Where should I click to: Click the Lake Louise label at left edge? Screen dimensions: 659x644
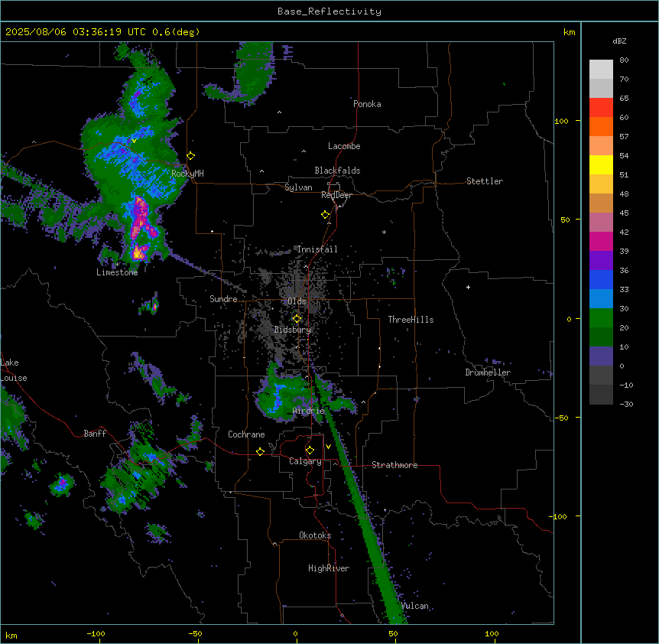tap(14, 370)
